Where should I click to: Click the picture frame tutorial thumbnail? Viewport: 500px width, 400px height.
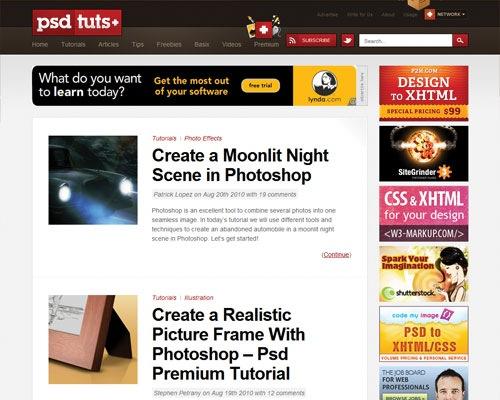click(93, 339)
